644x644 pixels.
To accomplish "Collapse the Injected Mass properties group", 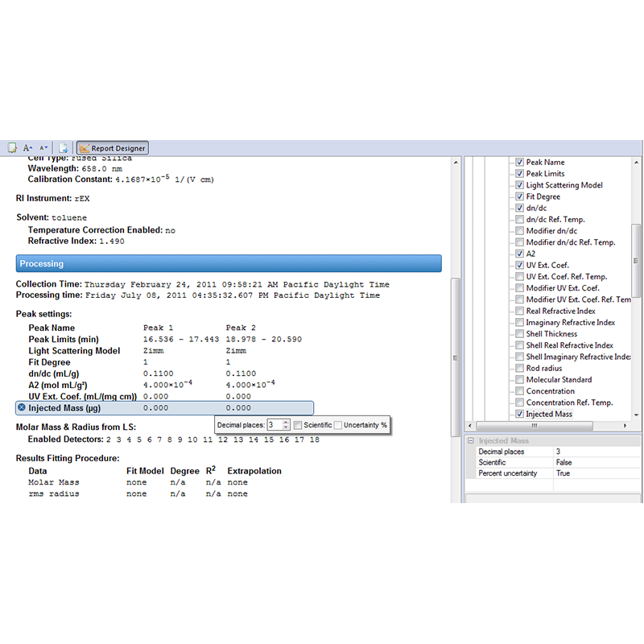I will tap(471, 440).
